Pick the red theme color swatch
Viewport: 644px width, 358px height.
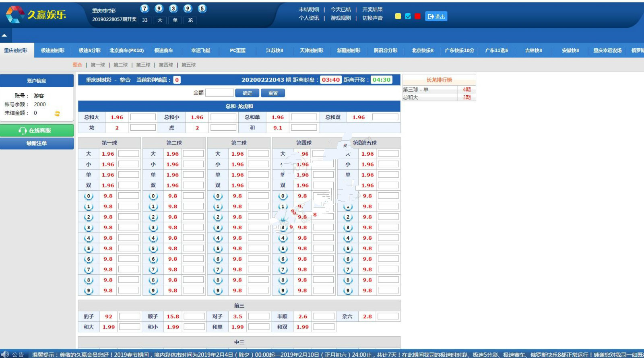[417, 16]
